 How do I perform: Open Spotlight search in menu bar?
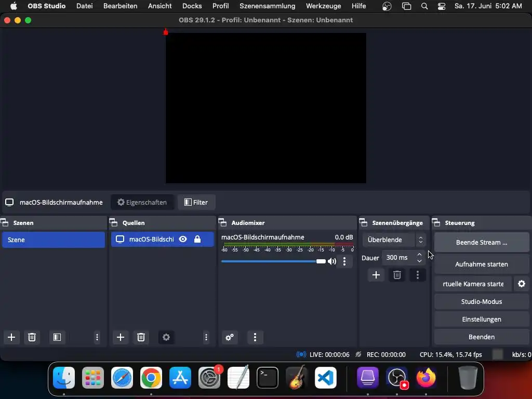pos(424,6)
